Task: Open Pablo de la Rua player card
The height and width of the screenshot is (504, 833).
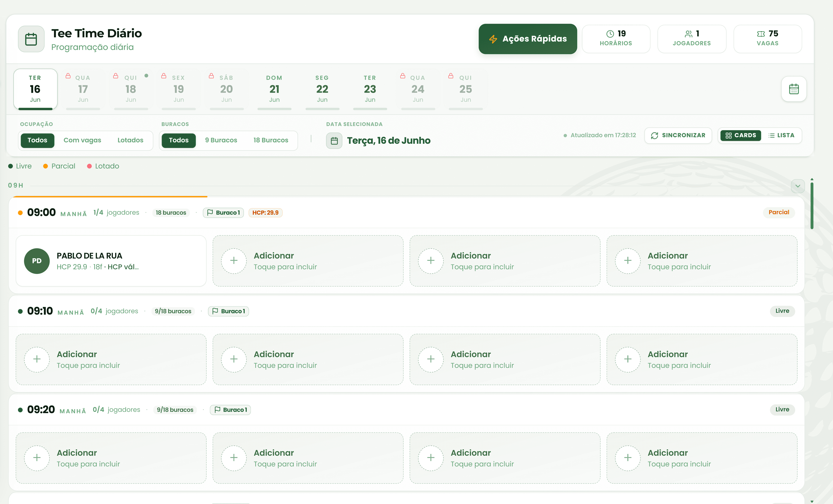Action: coord(111,261)
